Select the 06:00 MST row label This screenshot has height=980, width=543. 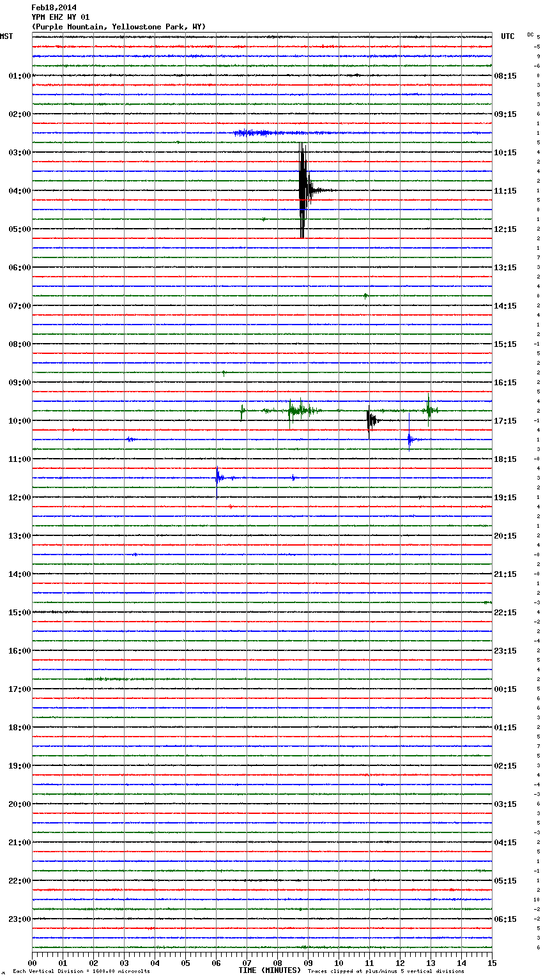[20, 268]
